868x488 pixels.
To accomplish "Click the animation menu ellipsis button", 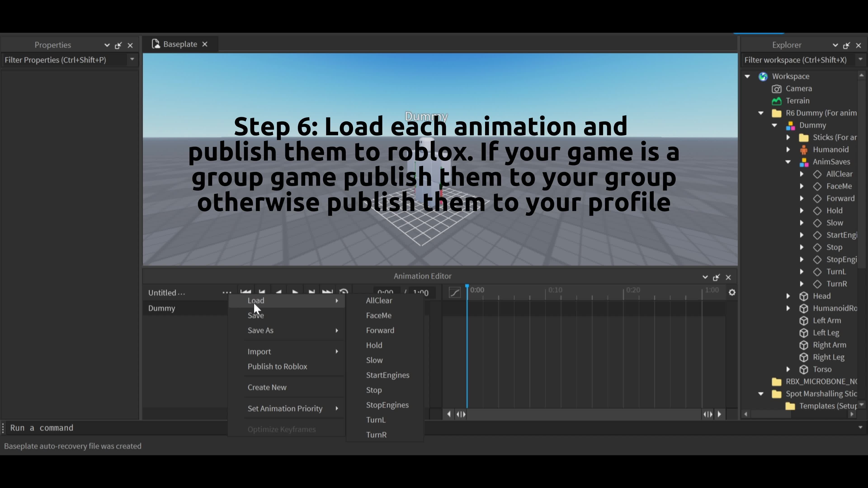I will 227,292.
